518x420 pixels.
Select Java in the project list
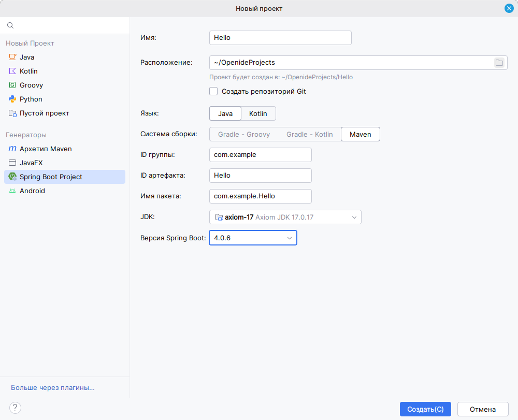pyautogui.click(x=65, y=57)
